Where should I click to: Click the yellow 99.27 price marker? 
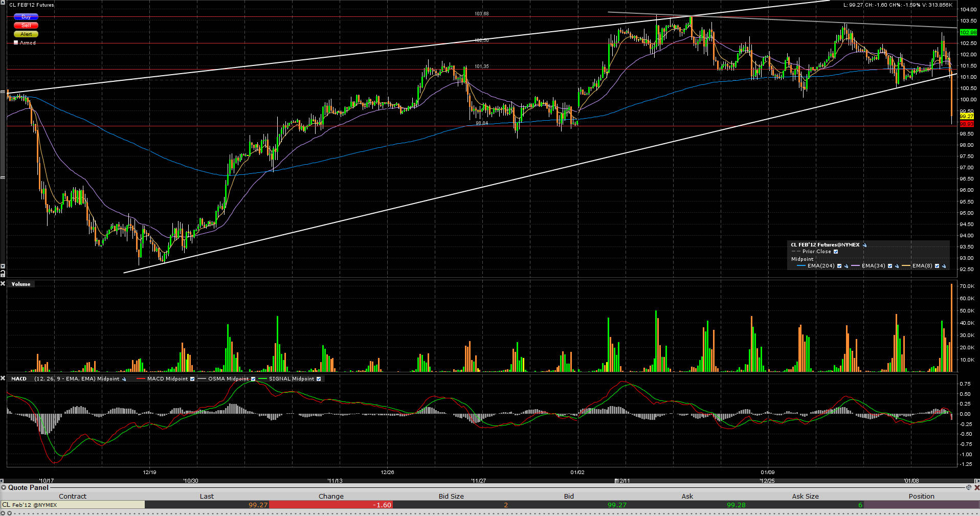pyautogui.click(x=967, y=117)
